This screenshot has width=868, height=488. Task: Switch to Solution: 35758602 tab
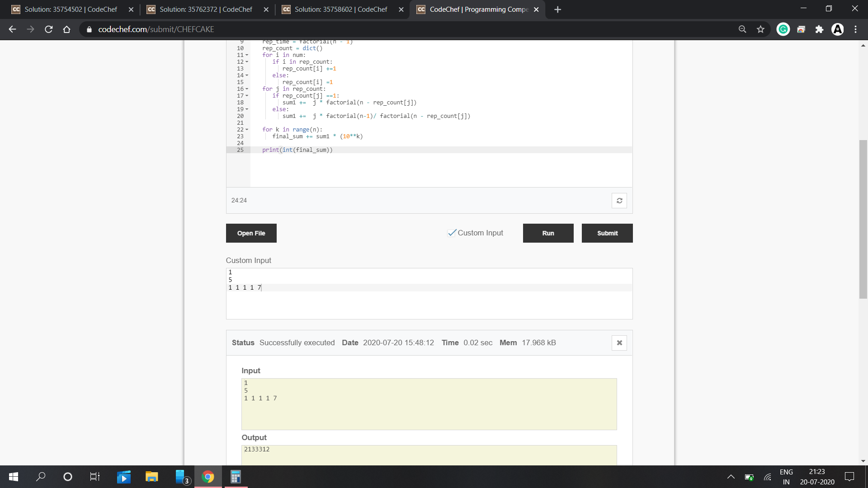click(340, 9)
